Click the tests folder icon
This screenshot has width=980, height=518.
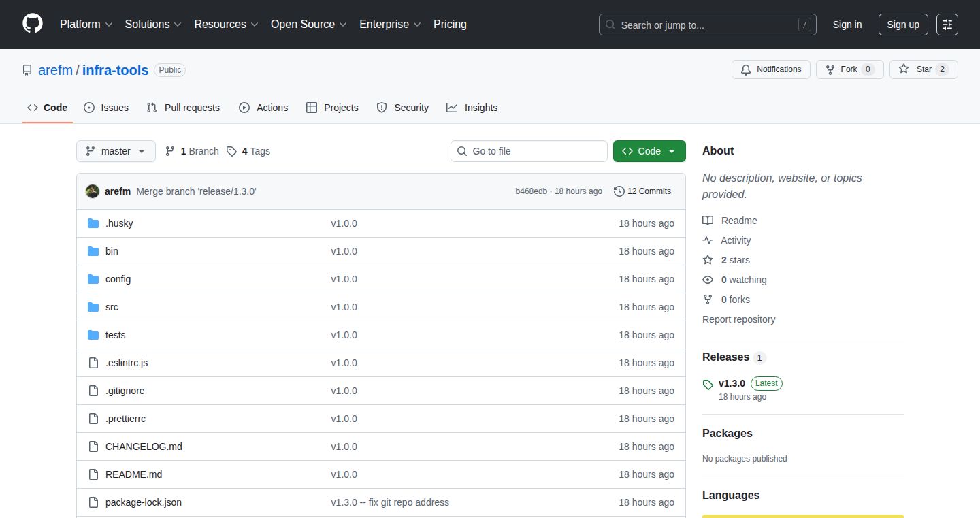coord(93,335)
